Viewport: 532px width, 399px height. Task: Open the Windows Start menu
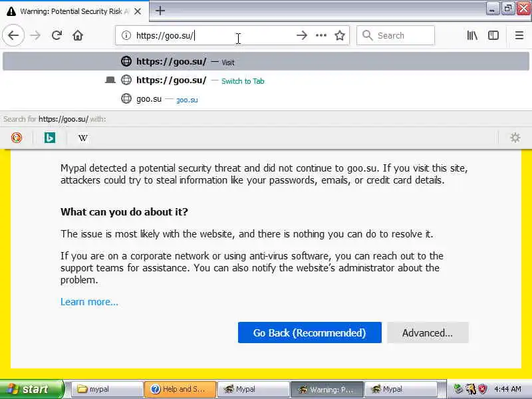pyautogui.click(x=31, y=389)
